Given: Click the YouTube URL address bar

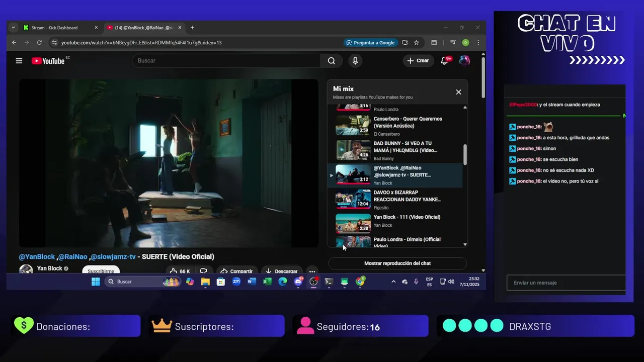Looking at the screenshot, I should coord(141,43).
